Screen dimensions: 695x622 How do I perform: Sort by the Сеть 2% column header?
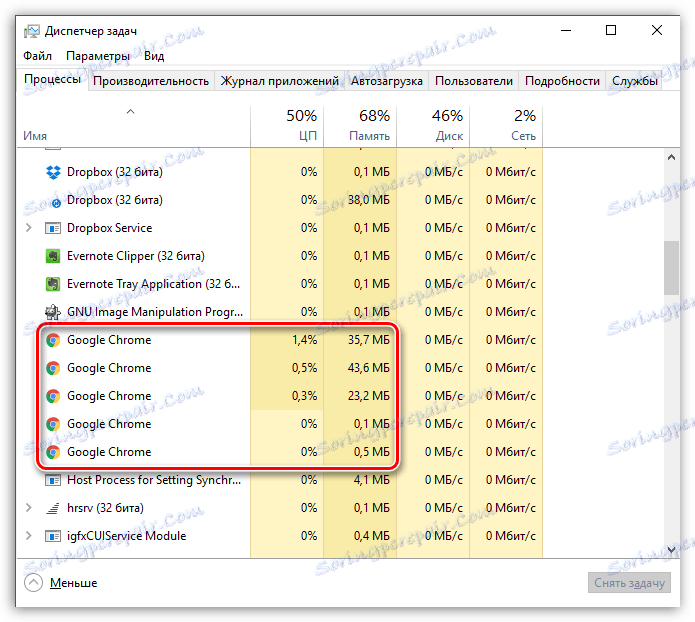[506, 126]
